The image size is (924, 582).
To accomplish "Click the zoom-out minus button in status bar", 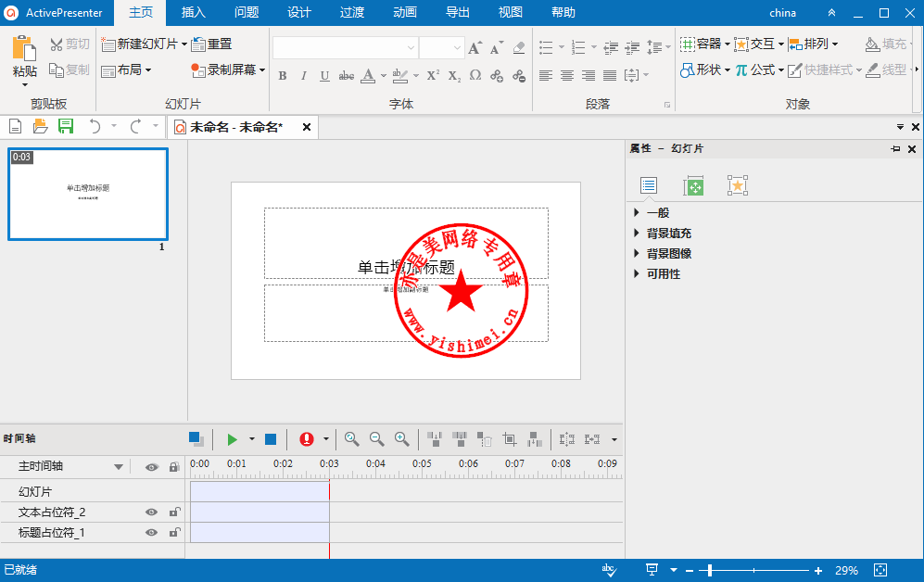I will pos(689,570).
